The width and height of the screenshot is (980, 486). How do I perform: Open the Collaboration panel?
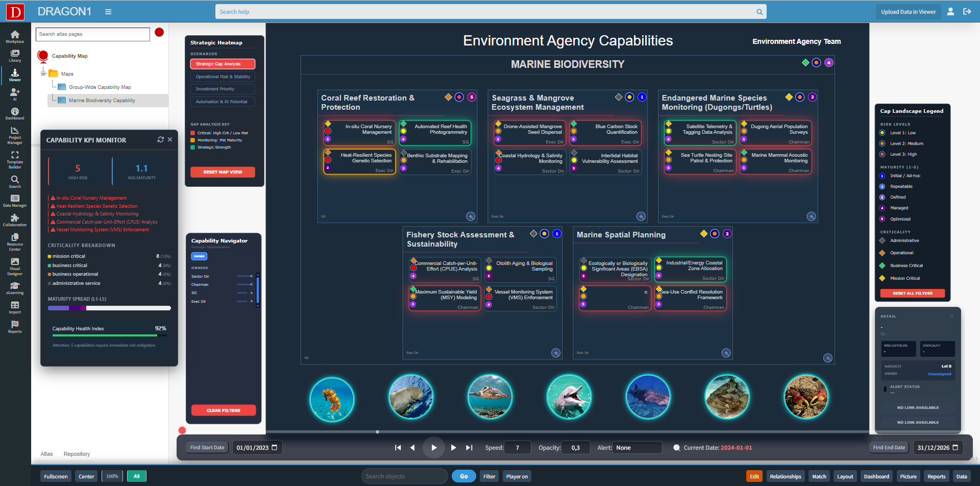coord(14,221)
